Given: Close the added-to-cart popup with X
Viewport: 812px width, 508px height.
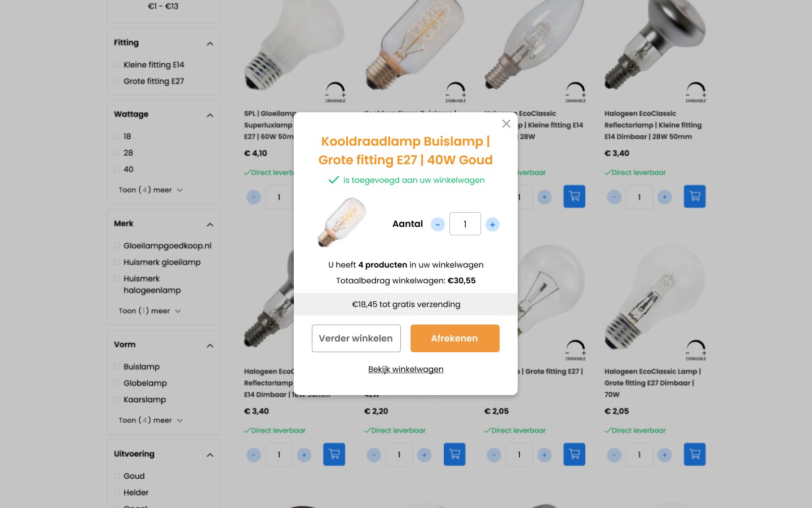Looking at the screenshot, I should [x=506, y=124].
